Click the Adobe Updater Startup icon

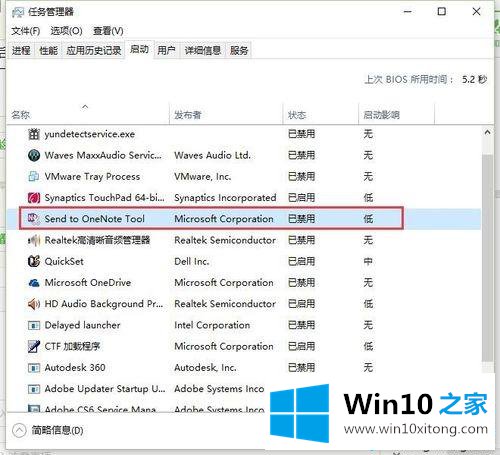click(34, 389)
